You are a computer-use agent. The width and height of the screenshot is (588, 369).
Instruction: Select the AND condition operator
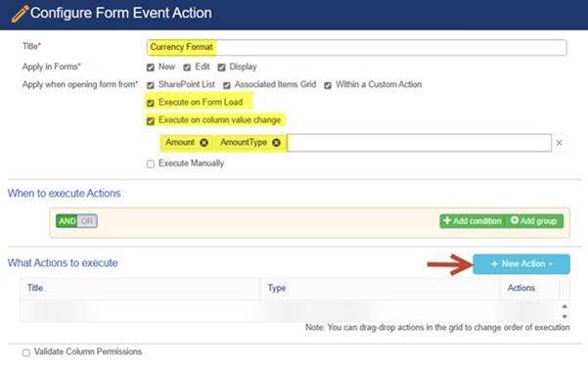[x=68, y=221]
